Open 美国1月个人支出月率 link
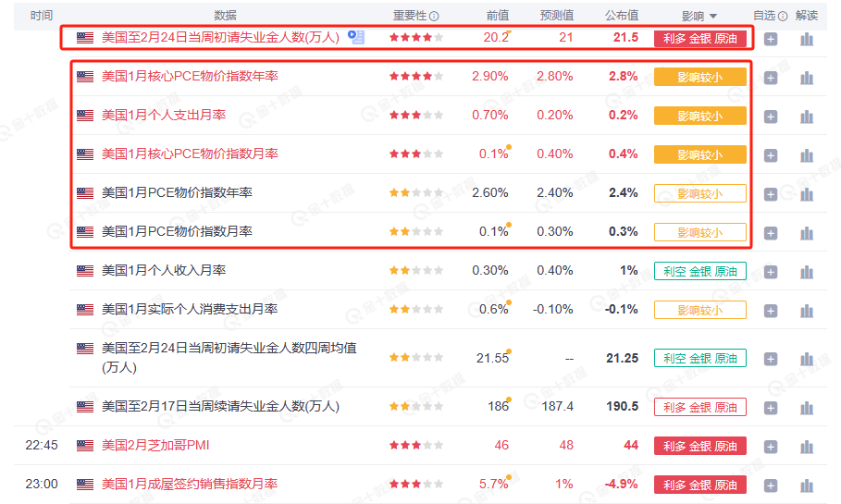The image size is (841, 504). 164,115
